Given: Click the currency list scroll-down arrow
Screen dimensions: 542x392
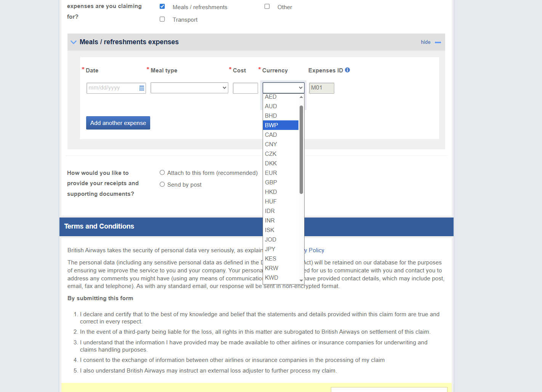Looking at the screenshot, I should [301, 280].
